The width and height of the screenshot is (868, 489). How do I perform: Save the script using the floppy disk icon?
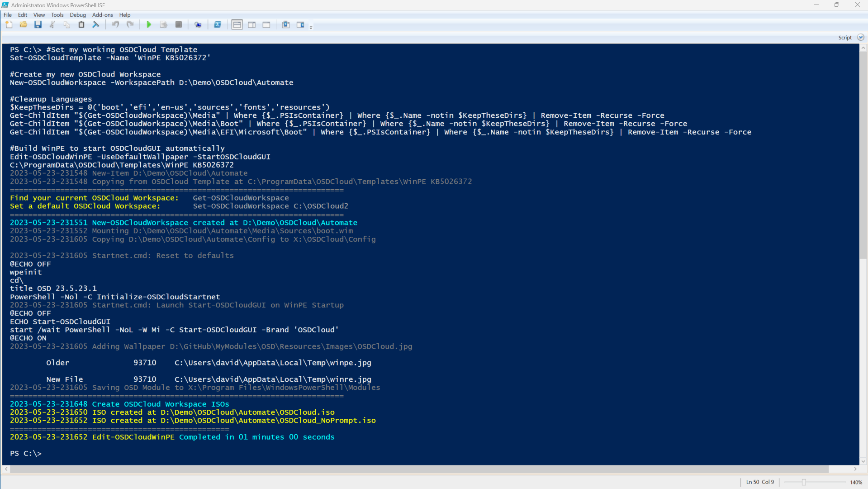click(x=38, y=25)
